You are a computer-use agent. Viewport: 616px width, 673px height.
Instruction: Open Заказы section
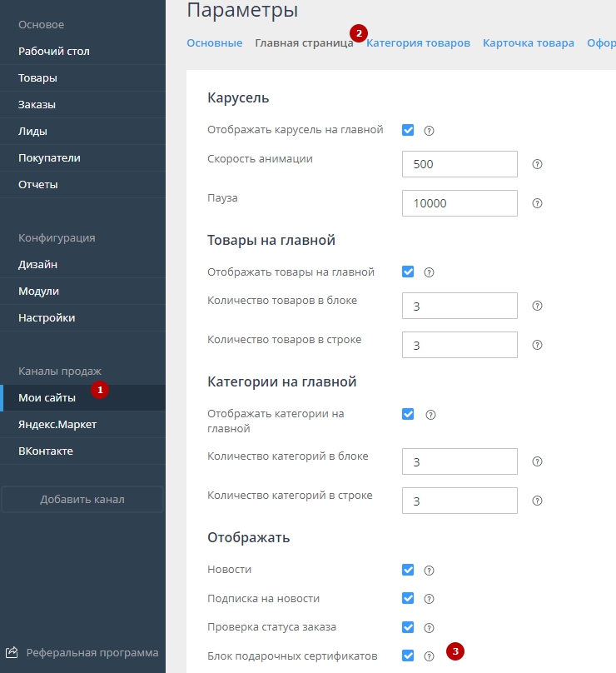point(82,104)
